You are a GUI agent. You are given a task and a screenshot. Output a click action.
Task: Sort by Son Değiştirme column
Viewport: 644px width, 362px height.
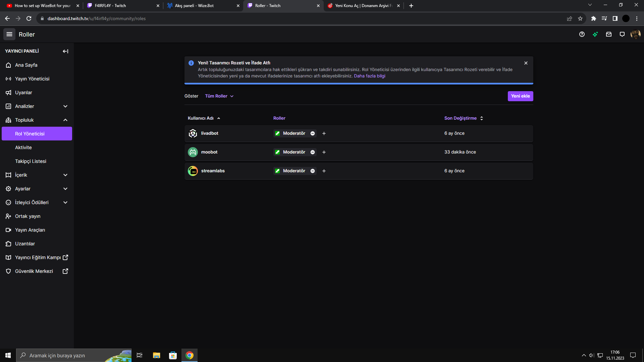(464, 118)
